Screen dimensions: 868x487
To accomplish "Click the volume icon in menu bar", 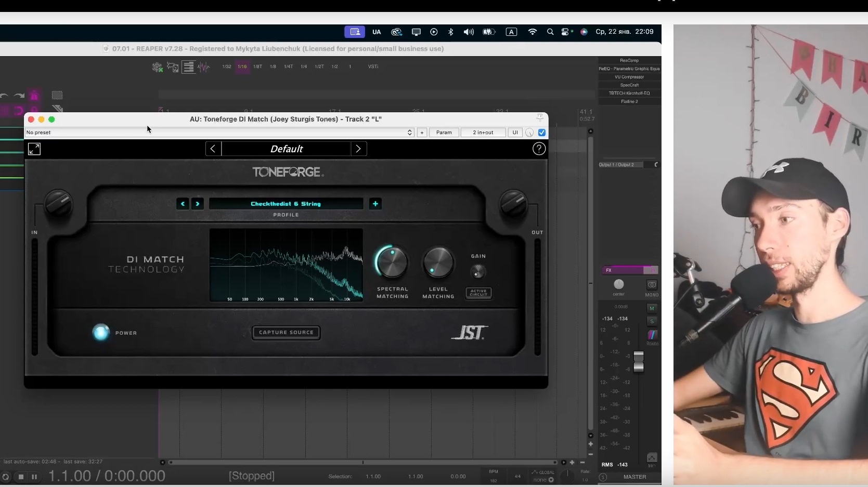I will (x=469, y=32).
